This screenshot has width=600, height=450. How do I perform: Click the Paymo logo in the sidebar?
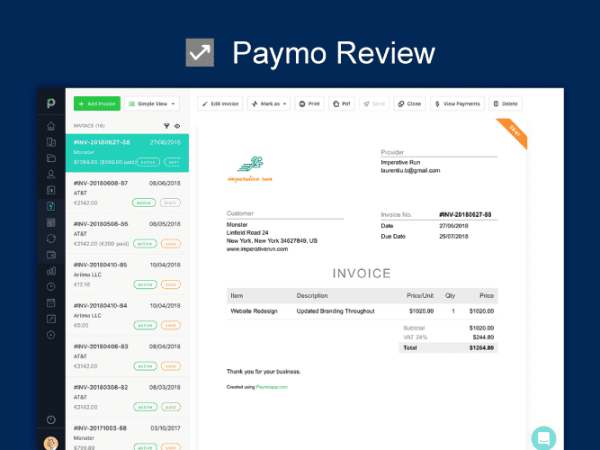coord(49,103)
